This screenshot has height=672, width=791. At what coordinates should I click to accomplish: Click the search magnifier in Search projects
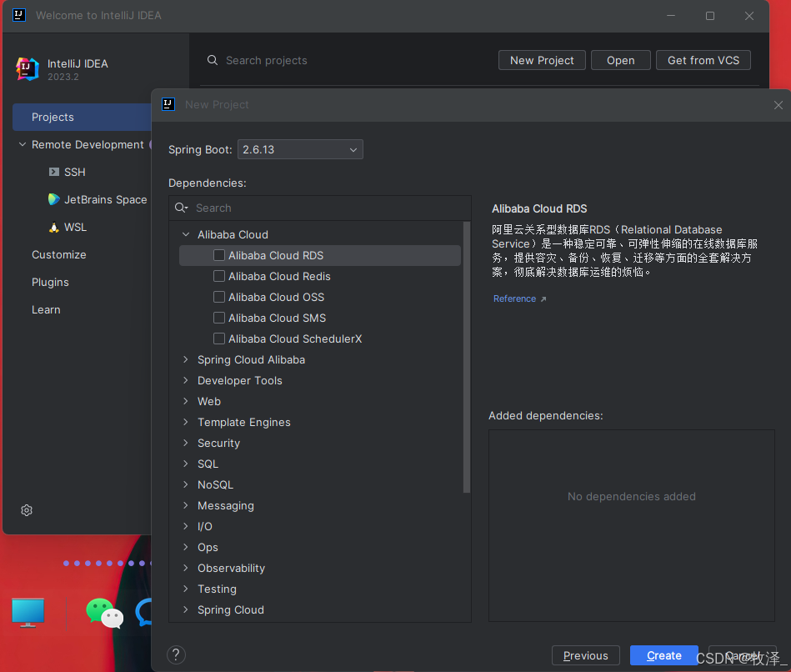tap(213, 61)
